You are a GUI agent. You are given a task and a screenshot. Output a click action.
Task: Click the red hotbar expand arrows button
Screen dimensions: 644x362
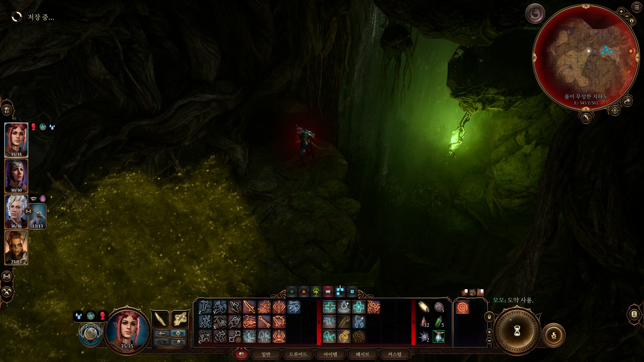pos(241,354)
